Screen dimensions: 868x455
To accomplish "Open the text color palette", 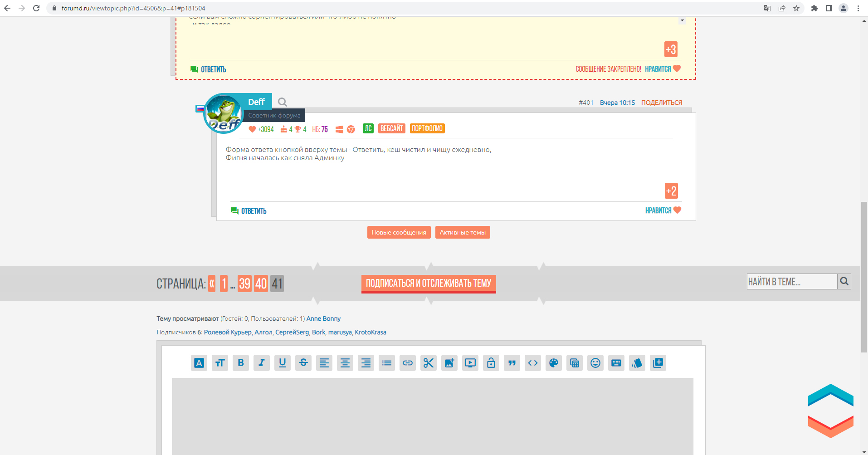I will (554, 363).
